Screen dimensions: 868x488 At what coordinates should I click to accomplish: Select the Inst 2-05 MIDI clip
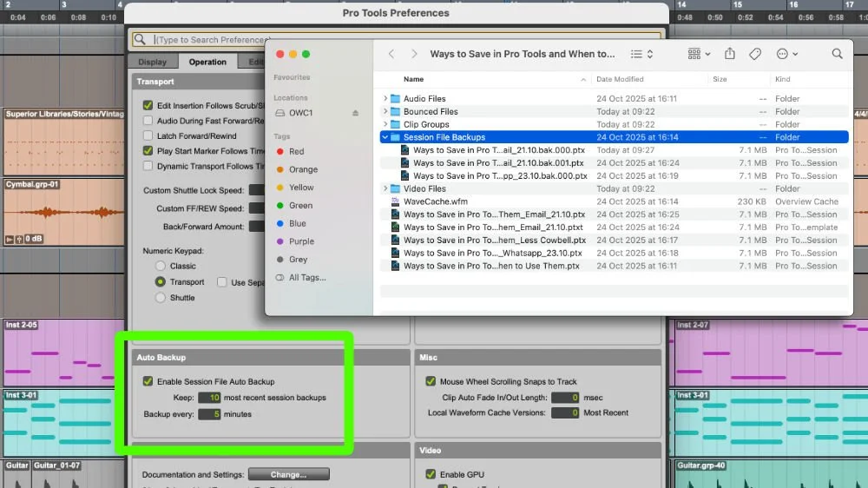pos(63,353)
